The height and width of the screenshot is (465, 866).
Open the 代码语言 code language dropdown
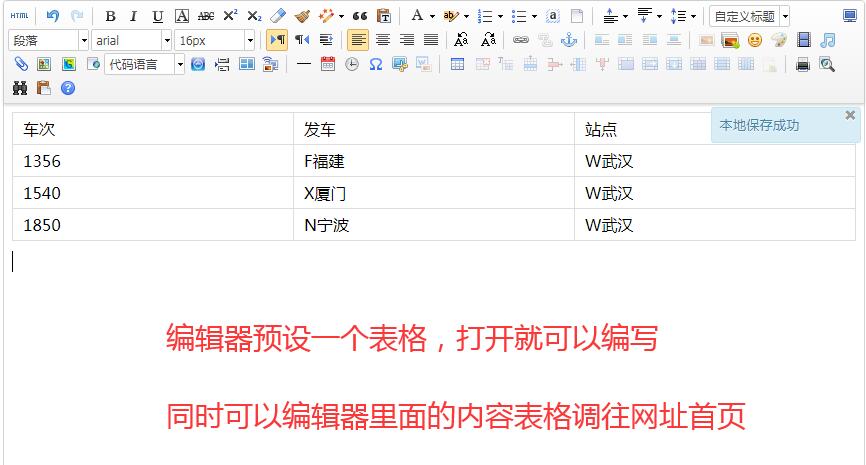point(145,64)
